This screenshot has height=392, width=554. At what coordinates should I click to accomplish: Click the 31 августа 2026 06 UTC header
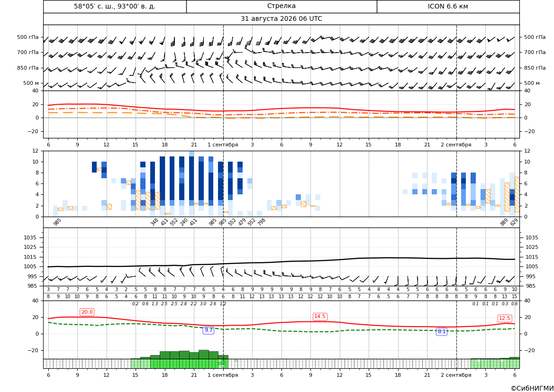click(x=281, y=19)
